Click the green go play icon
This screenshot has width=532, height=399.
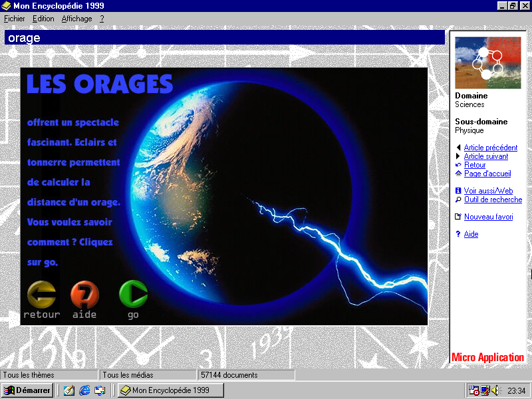click(134, 294)
